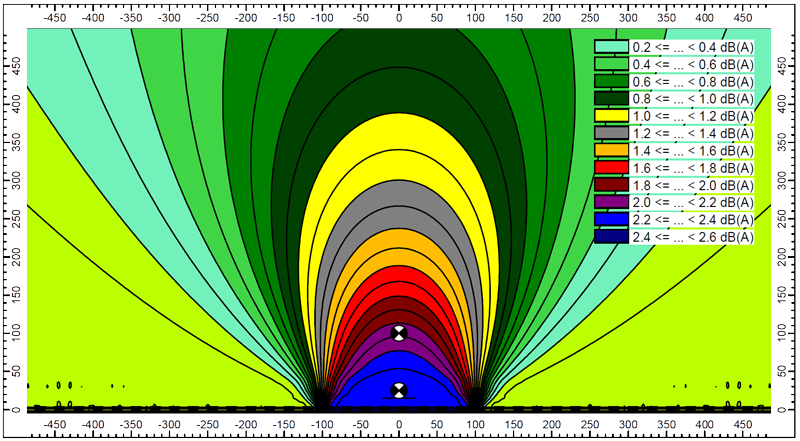Click the lower sound source marker icon

pyautogui.click(x=399, y=390)
